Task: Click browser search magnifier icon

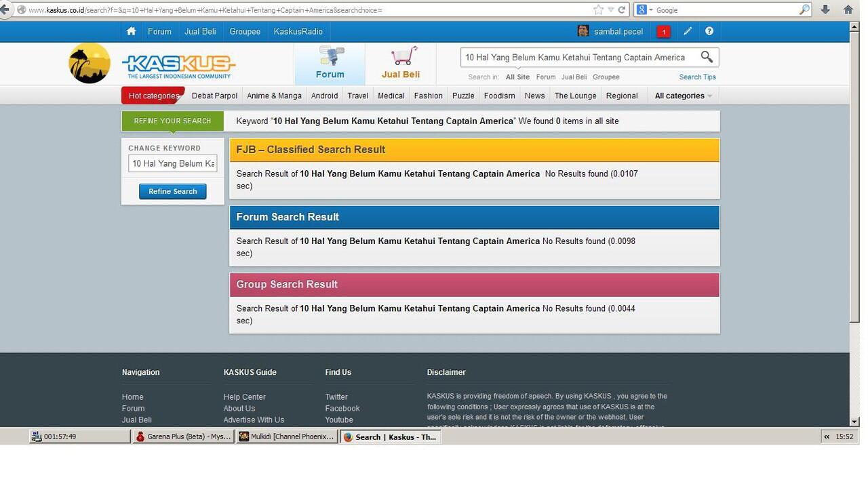Action: point(804,9)
